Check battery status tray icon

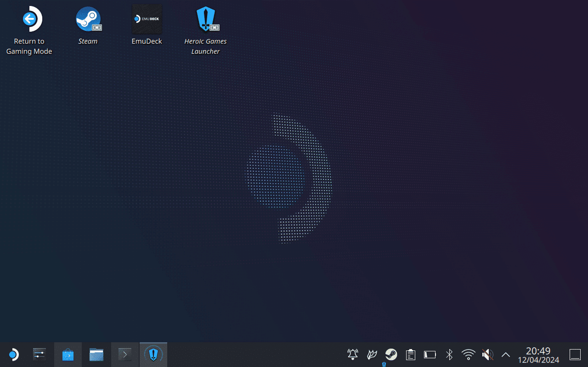pos(430,354)
